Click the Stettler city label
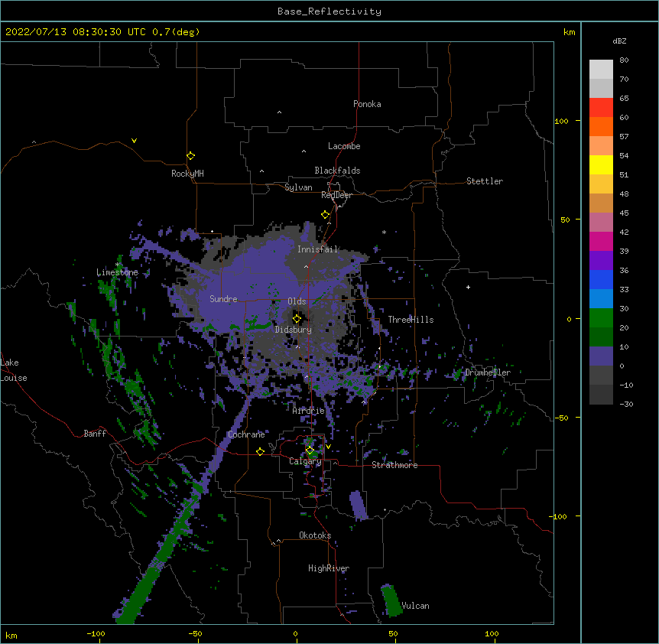Screen dimensions: 659x644 tap(484, 181)
